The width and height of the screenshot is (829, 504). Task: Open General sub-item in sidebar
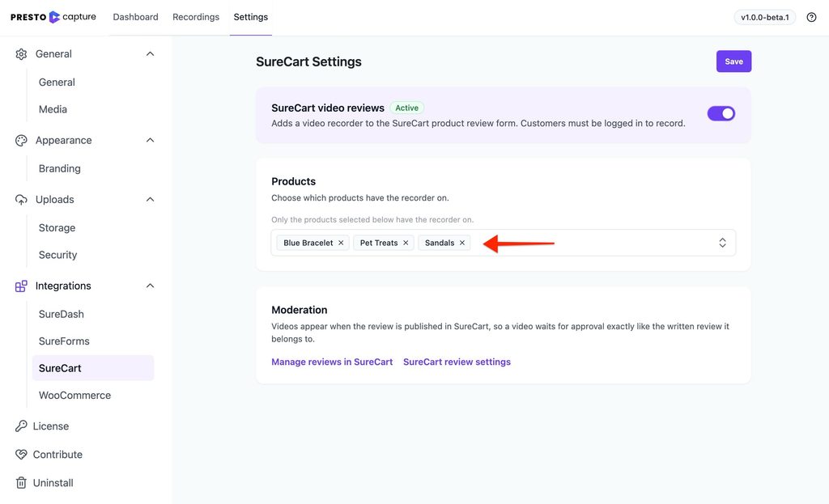[57, 83]
